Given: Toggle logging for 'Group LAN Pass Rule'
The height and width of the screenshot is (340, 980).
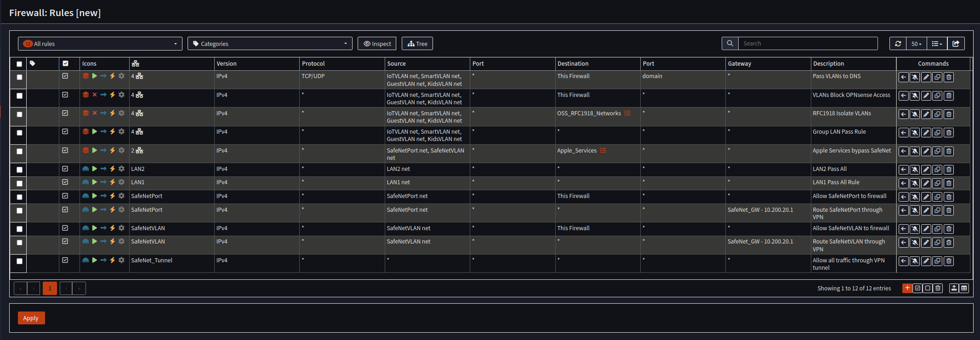Looking at the screenshot, I should coord(915,133).
